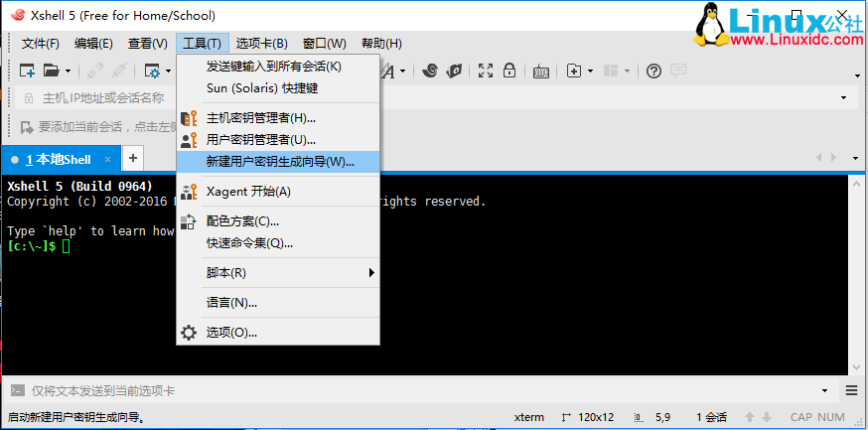Open the dropdown arrow beside properties gear icon

point(168,71)
